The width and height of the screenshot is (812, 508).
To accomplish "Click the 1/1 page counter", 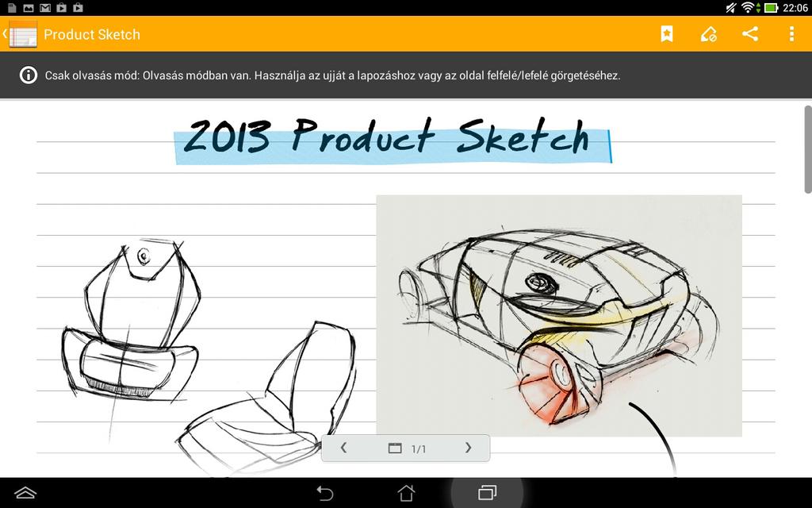I will click(419, 449).
